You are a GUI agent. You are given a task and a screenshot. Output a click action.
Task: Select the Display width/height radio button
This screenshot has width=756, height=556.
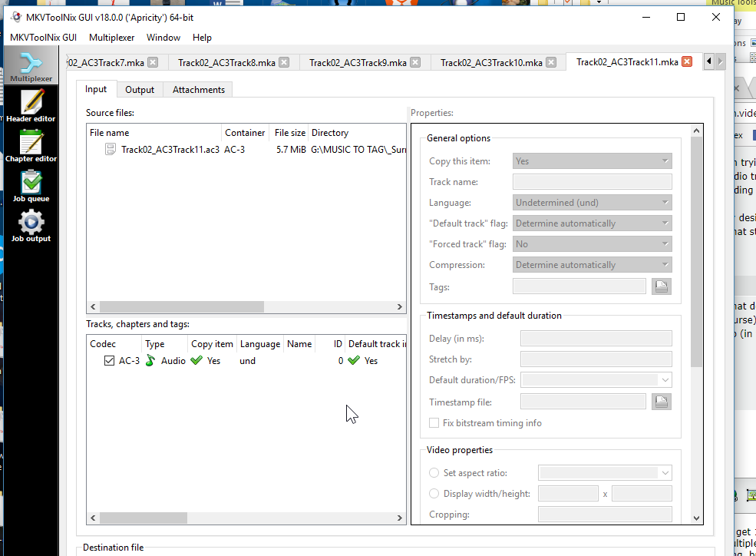pos(434,493)
